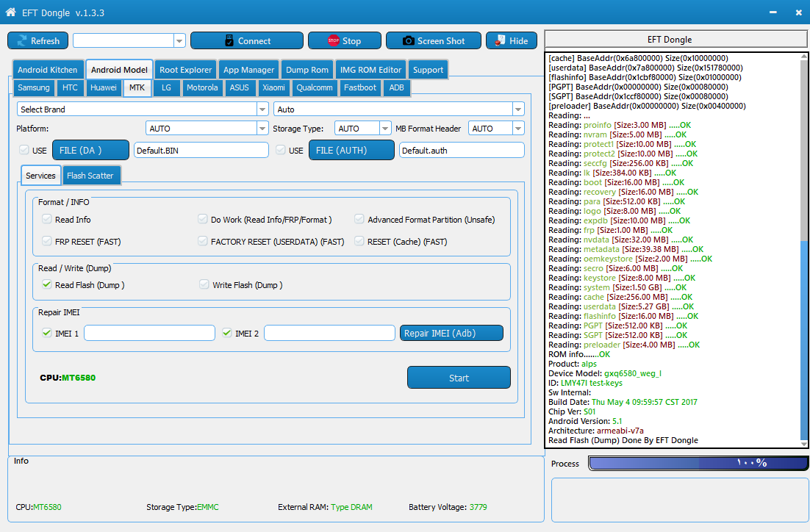Tick FACTORY RESET (USERDATA) (FAST) checkbox

coord(203,241)
